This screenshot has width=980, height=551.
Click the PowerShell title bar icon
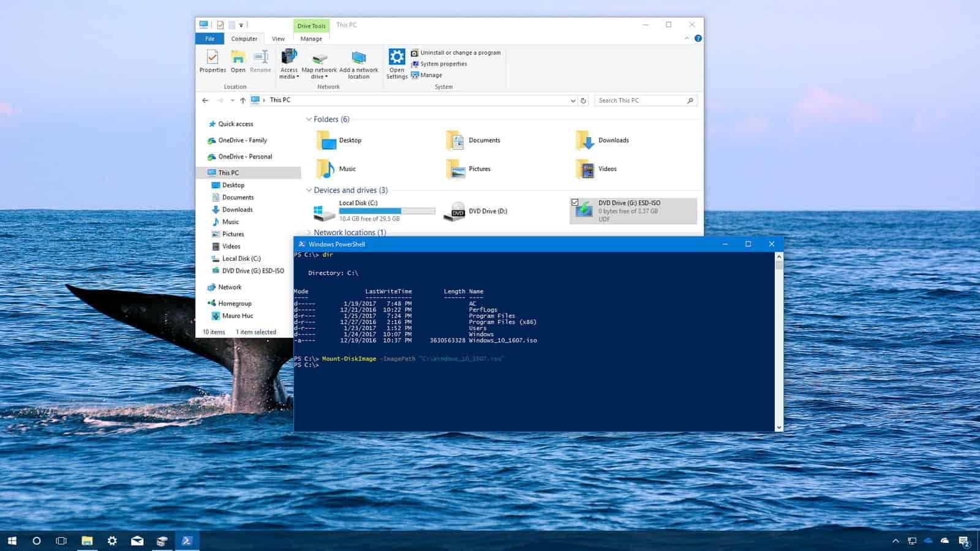301,244
